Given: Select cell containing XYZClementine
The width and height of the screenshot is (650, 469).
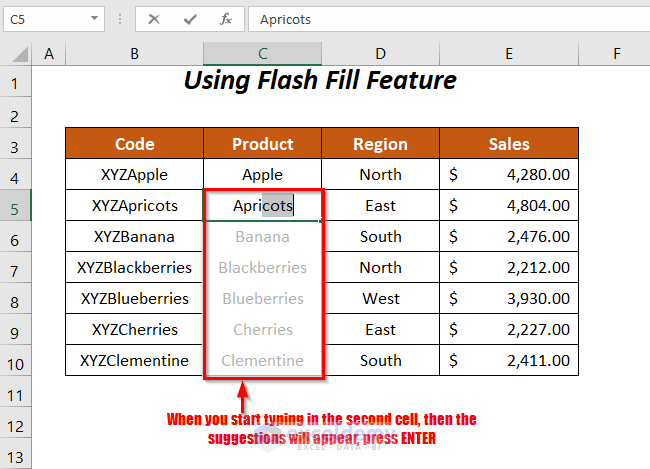Looking at the screenshot, I should click(134, 360).
